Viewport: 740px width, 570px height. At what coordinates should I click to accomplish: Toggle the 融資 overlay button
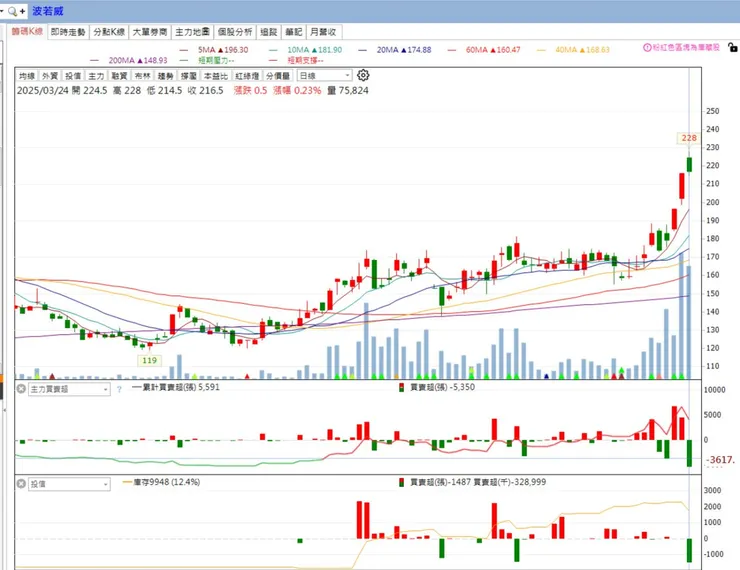pyautogui.click(x=119, y=76)
